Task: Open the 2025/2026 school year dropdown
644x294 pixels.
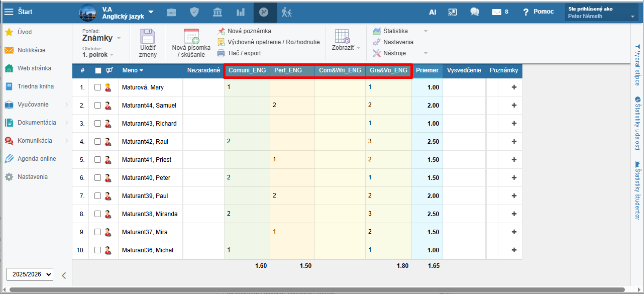Action: 30,274
